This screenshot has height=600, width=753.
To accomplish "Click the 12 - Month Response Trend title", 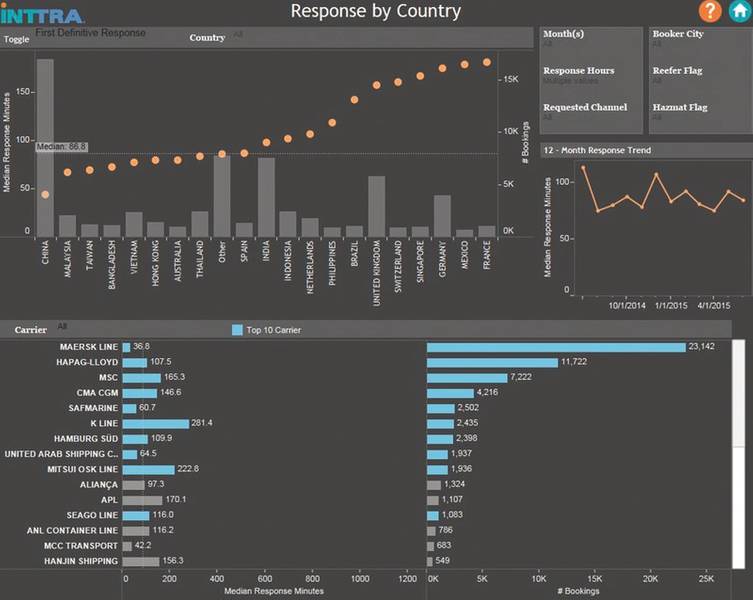I will click(597, 150).
